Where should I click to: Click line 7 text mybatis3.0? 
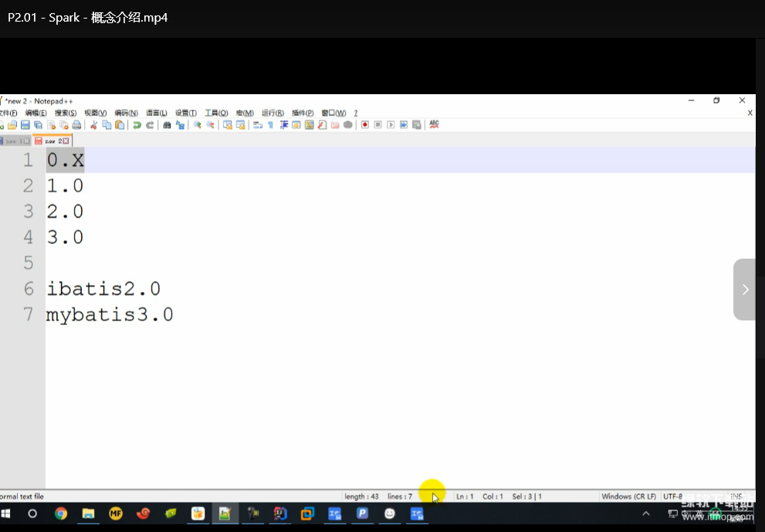[x=110, y=315]
